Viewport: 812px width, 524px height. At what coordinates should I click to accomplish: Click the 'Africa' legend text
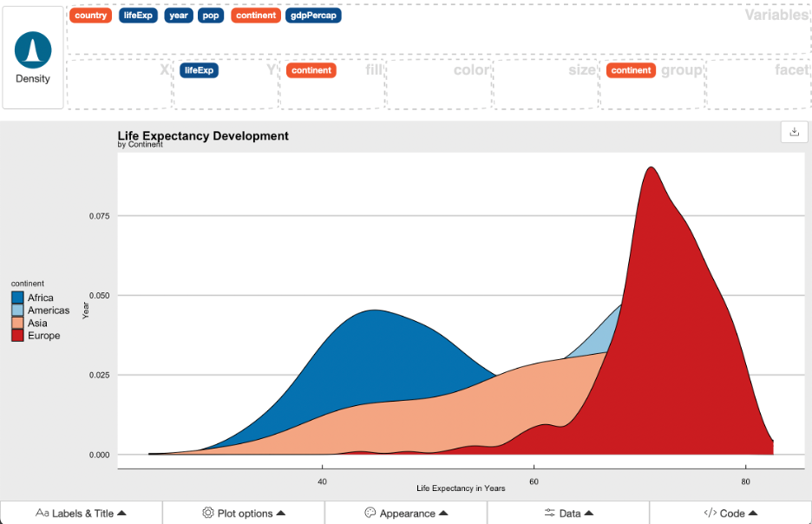pos(41,298)
